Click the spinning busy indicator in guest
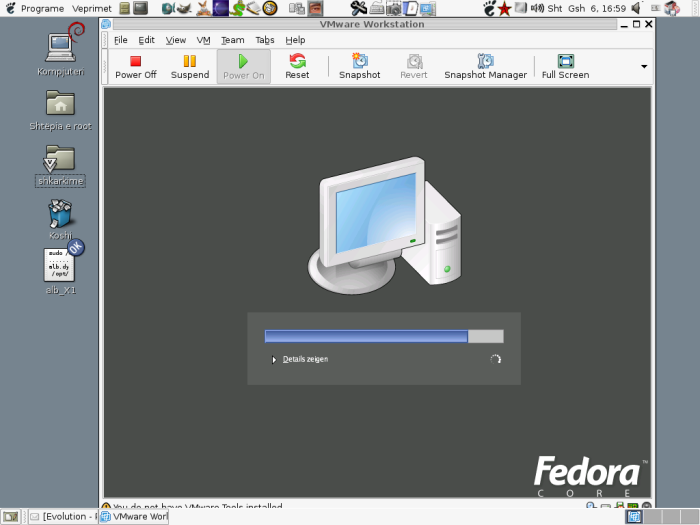 pyautogui.click(x=496, y=359)
